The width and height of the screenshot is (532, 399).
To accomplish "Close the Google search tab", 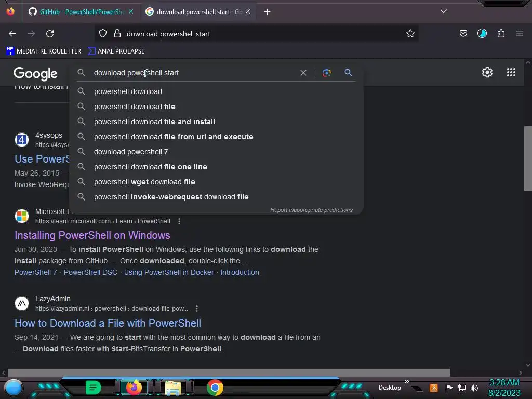I will pyautogui.click(x=248, y=11).
